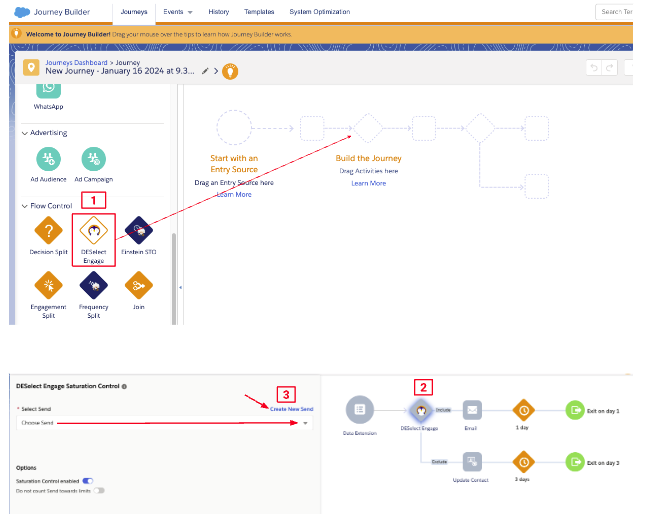Click the Search Terms field
Screen dimensions: 653x514
click(614, 12)
